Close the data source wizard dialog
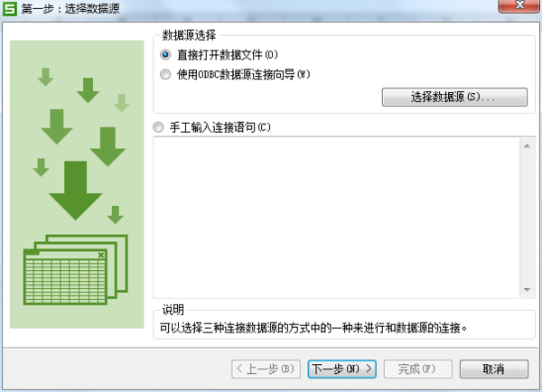The width and height of the screenshot is (542, 392). coord(519,5)
